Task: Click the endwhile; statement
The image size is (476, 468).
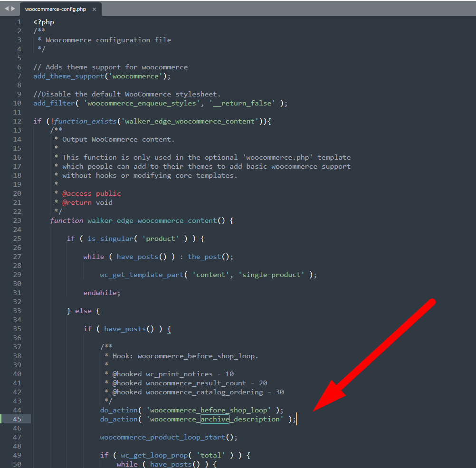Action: pyautogui.click(x=102, y=293)
